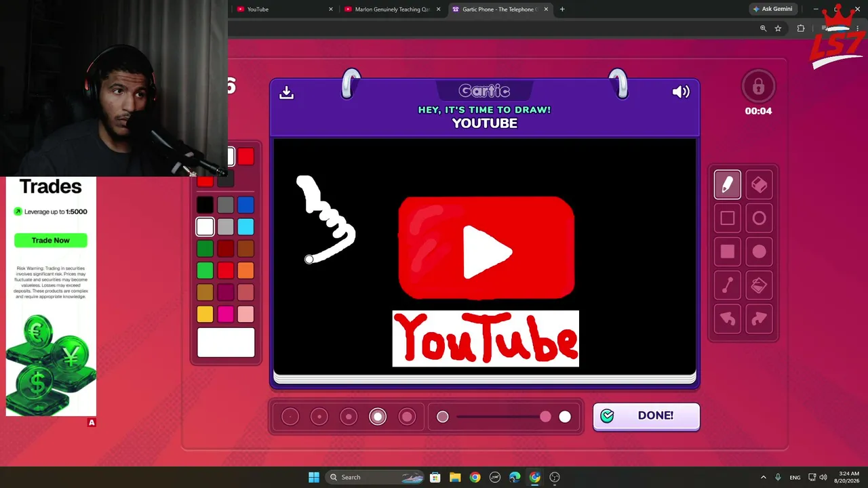This screenshot has height=488, width=868.
Task: Close the YouTube browser tab
Action: pyautogui.click(x=331, y=9)
